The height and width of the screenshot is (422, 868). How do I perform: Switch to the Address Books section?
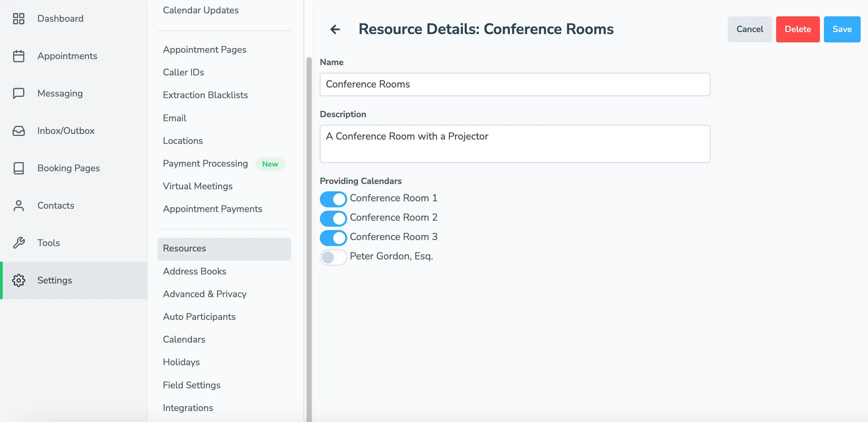(194, 271)
